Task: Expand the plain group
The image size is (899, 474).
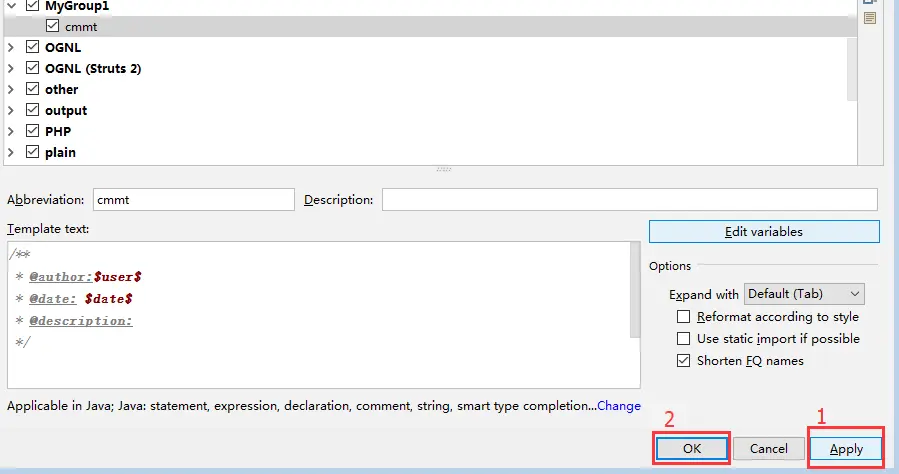Action: tap(11, 152)
